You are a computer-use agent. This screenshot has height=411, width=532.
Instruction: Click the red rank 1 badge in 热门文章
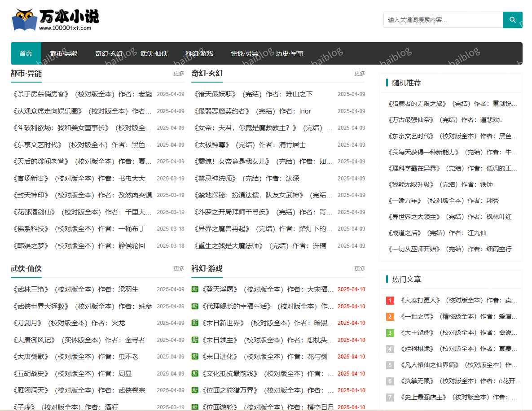point(390,300)
